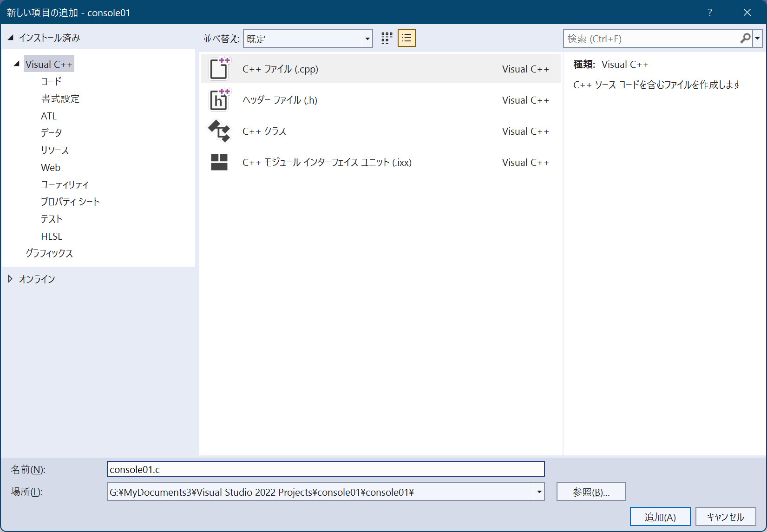This screenshot has height=532, width=767.
Task: Pick the C++ Module Interface Unit icon
Action: [219, 162]
